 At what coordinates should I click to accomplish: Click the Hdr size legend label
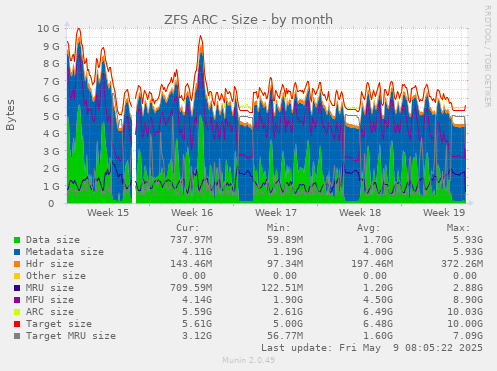(50, 264)
